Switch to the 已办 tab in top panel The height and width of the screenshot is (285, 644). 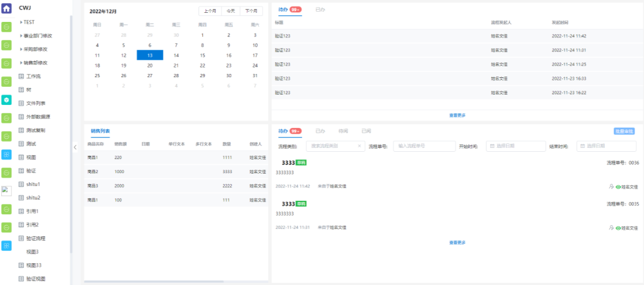320,10
